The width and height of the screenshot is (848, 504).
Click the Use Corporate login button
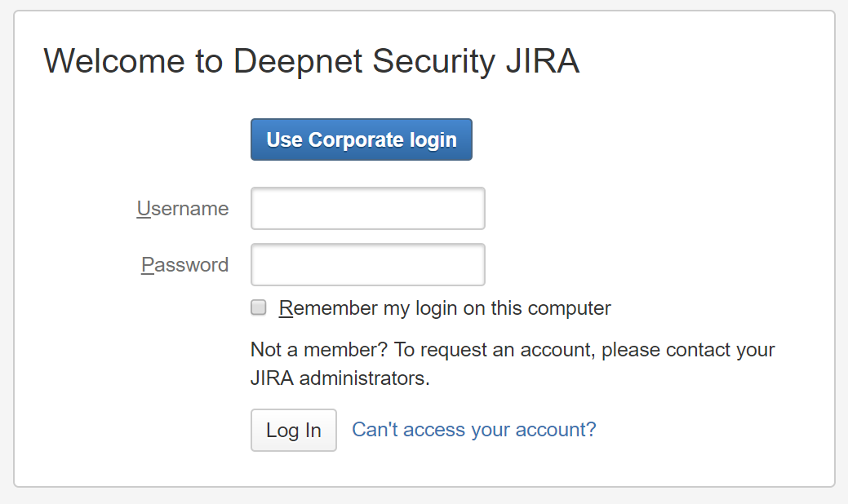click(361, 139)
